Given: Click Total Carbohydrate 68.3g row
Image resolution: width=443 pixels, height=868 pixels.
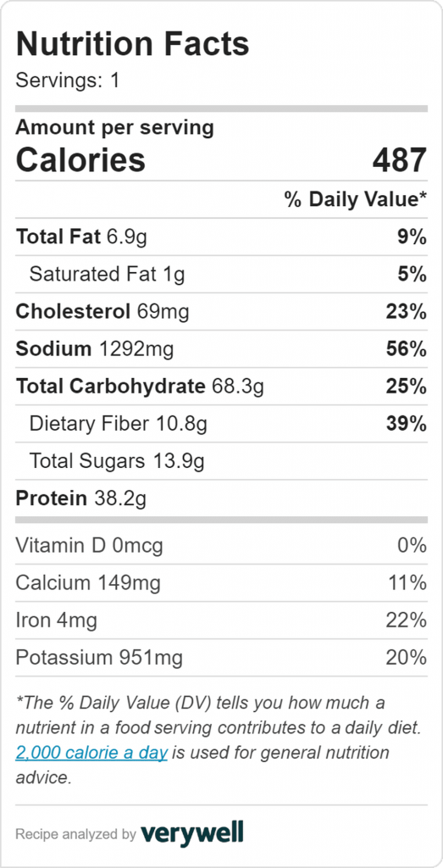Looking at the screenshot, I should pyautogui.click(x=221, y=387).
